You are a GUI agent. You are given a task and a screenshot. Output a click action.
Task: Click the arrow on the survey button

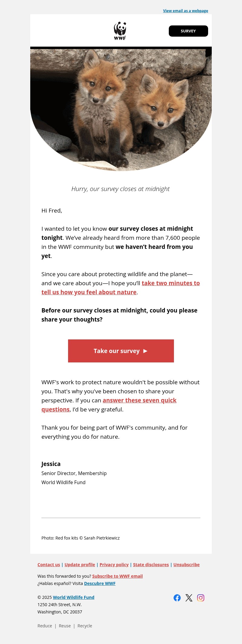(145, 351)
